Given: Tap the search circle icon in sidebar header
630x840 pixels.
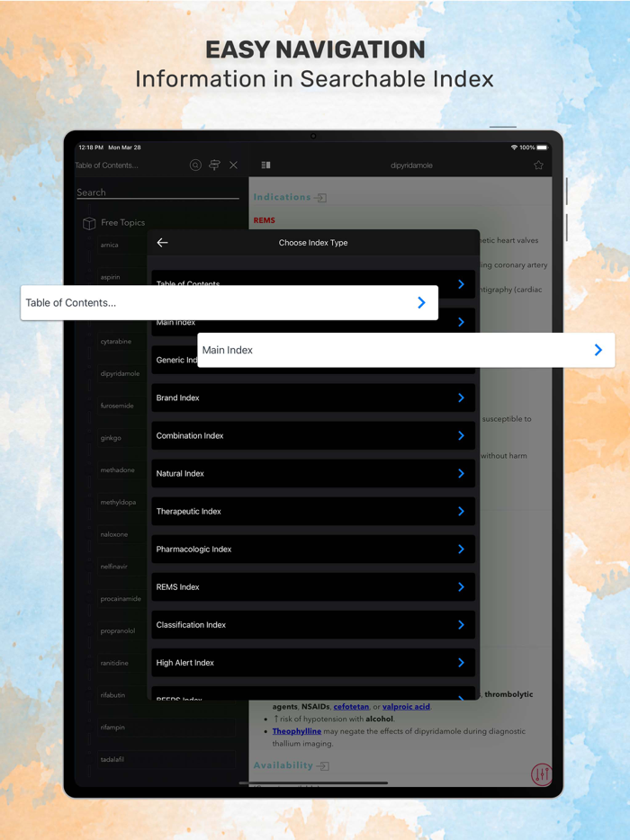Looking at the screenshot, I should [x=195, y=165].
